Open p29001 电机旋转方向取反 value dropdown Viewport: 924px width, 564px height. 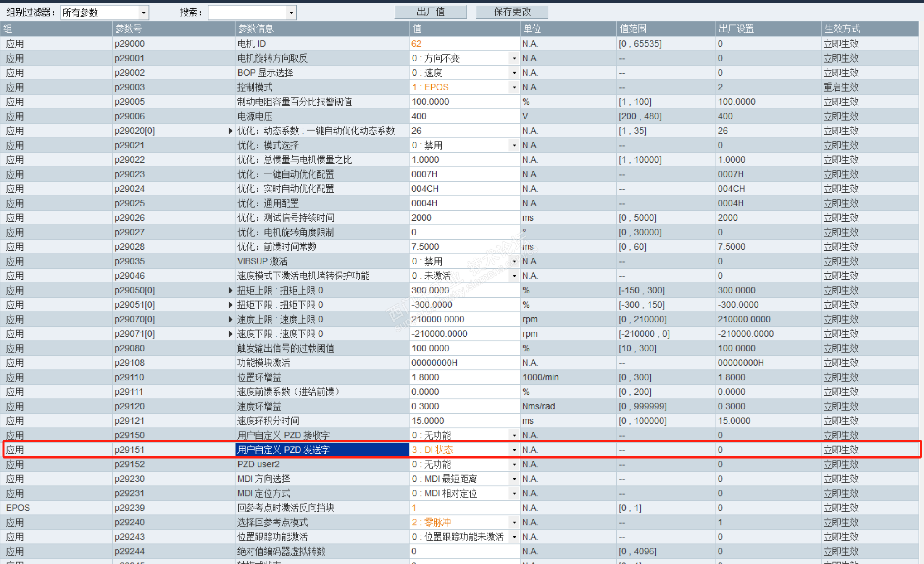click(514, 58)
